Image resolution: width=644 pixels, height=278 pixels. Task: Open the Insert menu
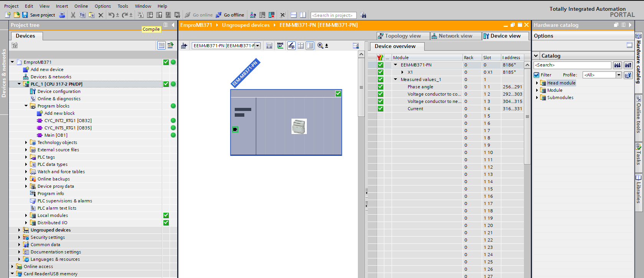coord(62,6)
